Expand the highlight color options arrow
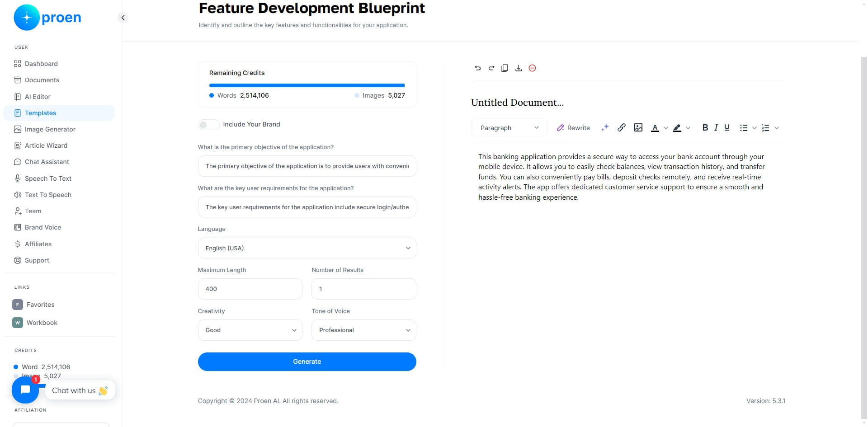 688,128
